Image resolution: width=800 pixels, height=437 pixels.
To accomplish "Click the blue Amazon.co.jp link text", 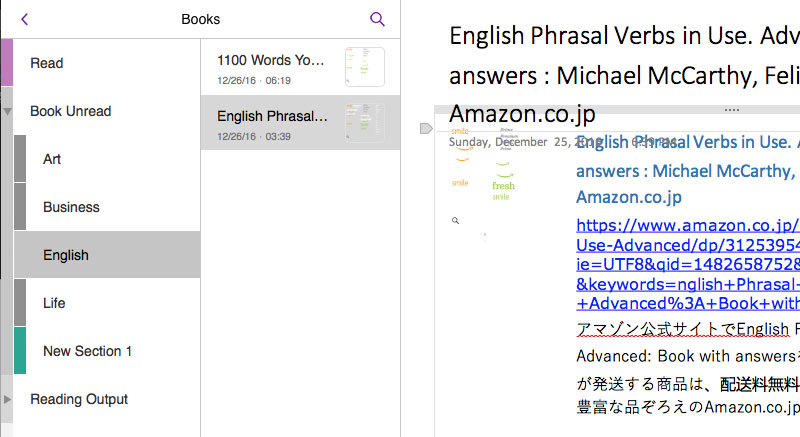I will tap(629, 197).
